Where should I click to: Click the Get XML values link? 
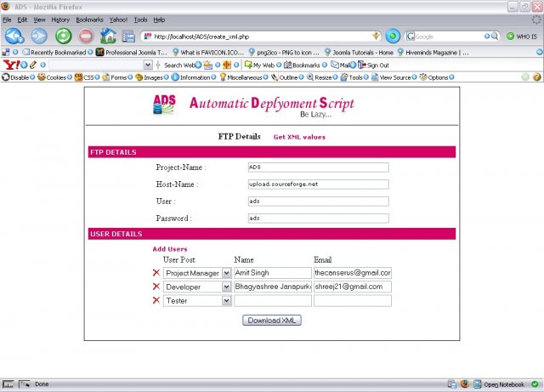(x=298, y=137)
